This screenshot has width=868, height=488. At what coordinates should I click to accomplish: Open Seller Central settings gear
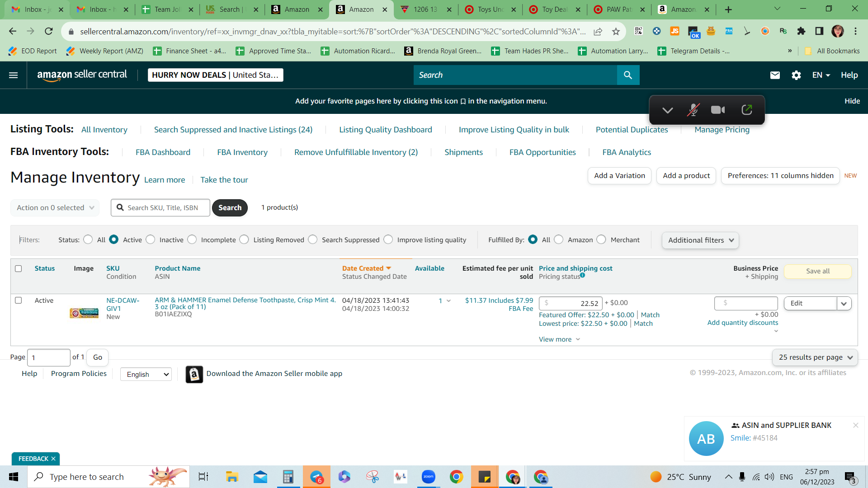click(796, 75)
